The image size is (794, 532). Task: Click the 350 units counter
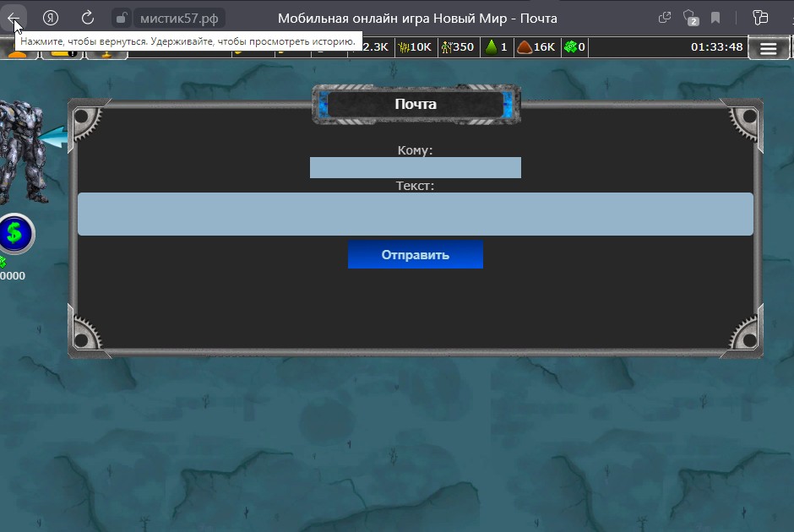[x=457, y=47]
